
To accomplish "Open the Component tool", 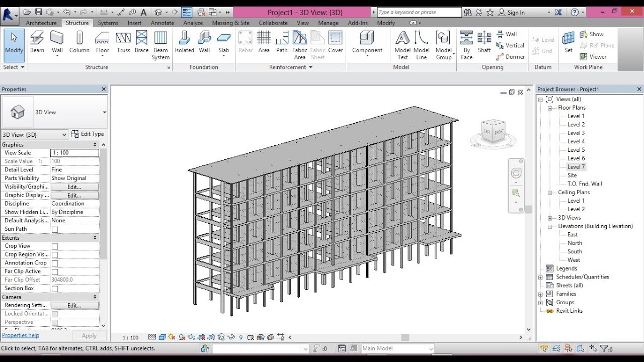I will click(367, 43).
